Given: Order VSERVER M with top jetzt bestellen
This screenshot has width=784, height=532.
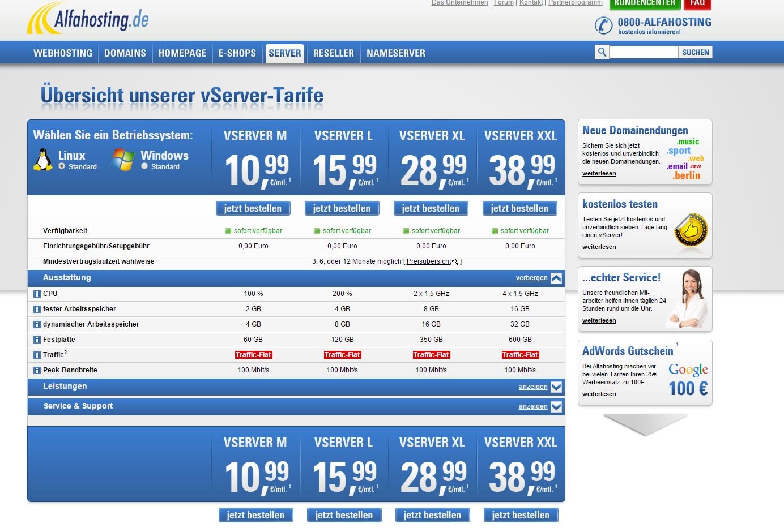Looking at the screenshot, I should pos(253,208).
